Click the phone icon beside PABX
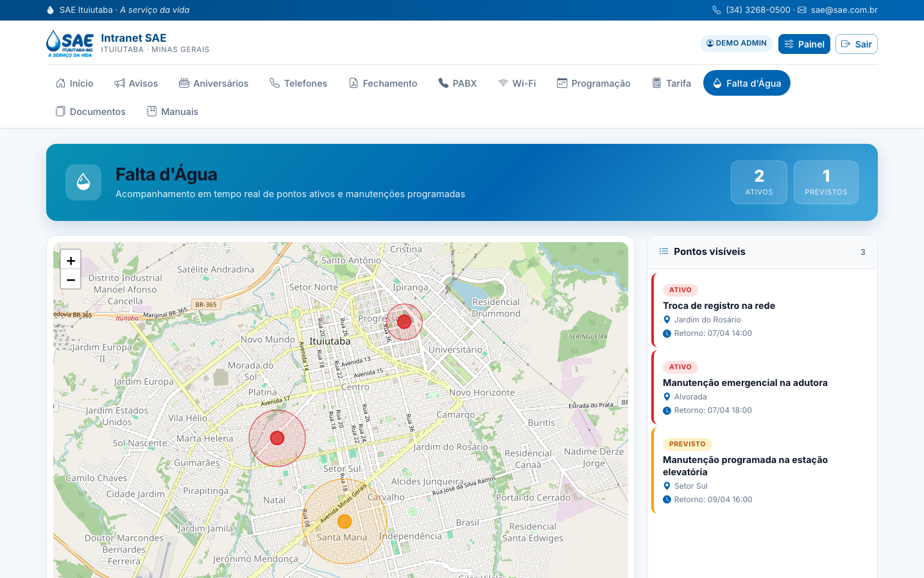Image resolution: width=924 pixels, height=578 pixels. (443, 83)
